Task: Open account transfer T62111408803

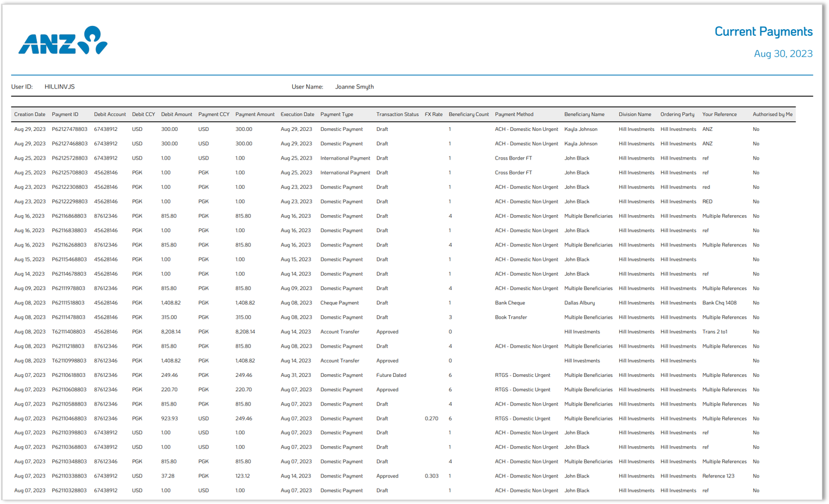Action: coord(69,331)
